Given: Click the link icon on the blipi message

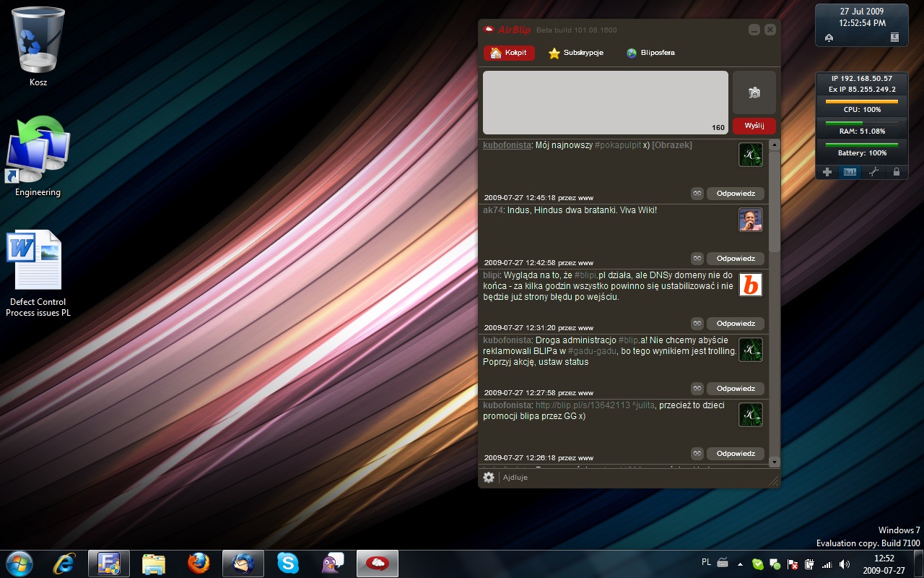Looking at the screenshot, I should [x=697, y=323].
